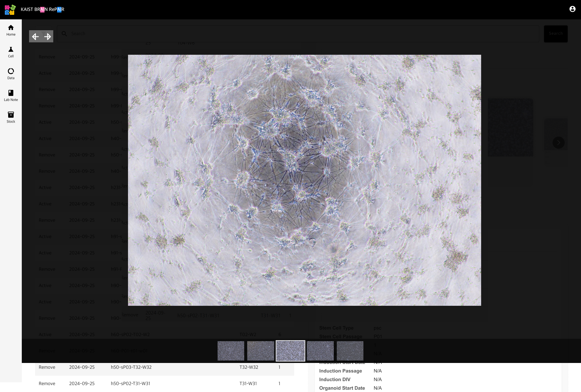Click the right arrow navigation icon
Image resolution: width=581 pixels, height=392 pixels.
click(x=48, y=37)
